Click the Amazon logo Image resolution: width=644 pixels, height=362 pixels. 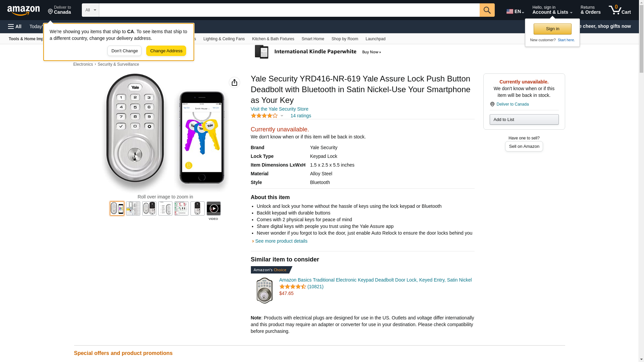pyautogui.click(x=23, y=10)
